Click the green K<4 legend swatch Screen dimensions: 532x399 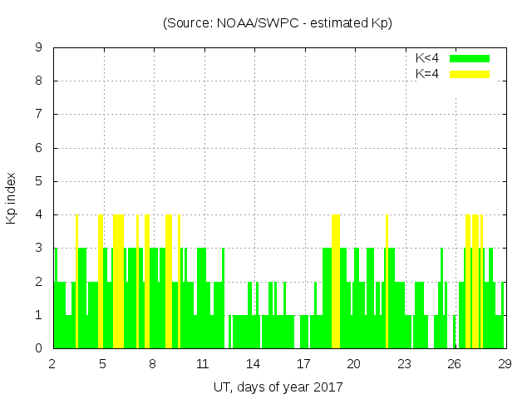coord(470,58)
